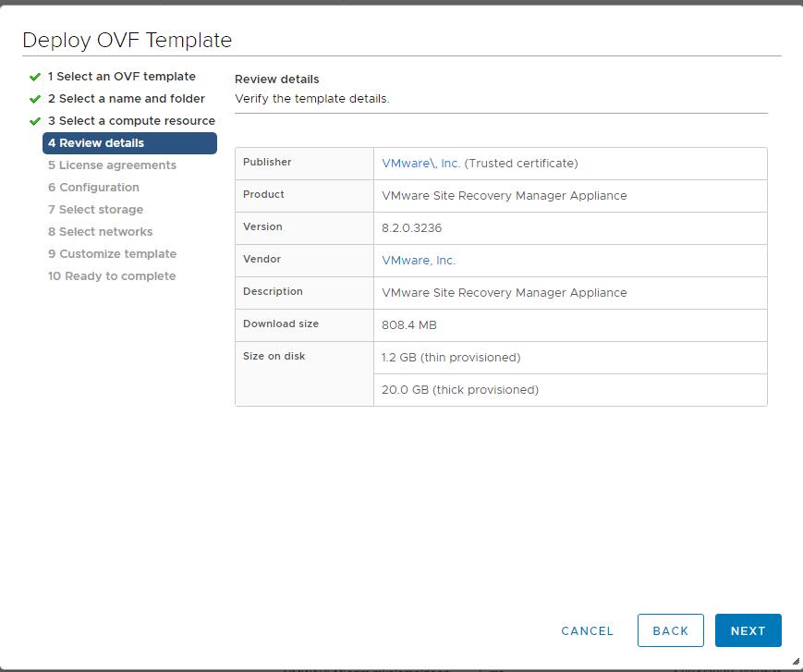The height and width of the screenshot is (672, 803).
Task: Select step 7 Select storage
Action: coord(96,210)
